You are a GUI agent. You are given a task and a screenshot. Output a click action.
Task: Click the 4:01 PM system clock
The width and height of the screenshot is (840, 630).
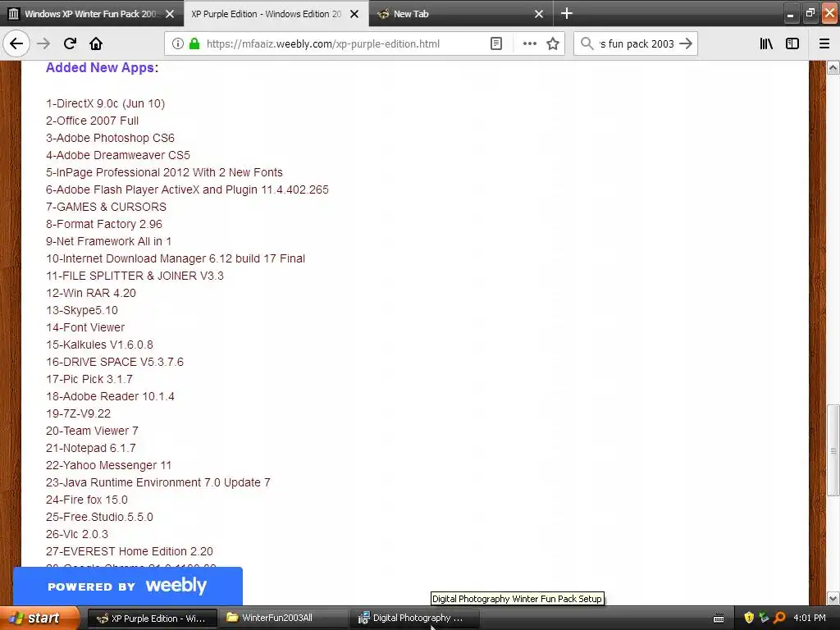pyautogui.click(x=810, y=618)
